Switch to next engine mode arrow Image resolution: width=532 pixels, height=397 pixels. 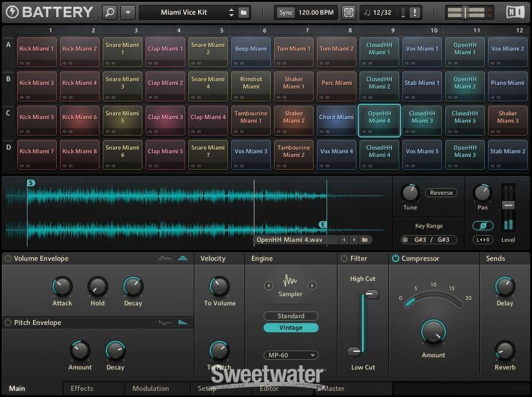coord(312,285)
